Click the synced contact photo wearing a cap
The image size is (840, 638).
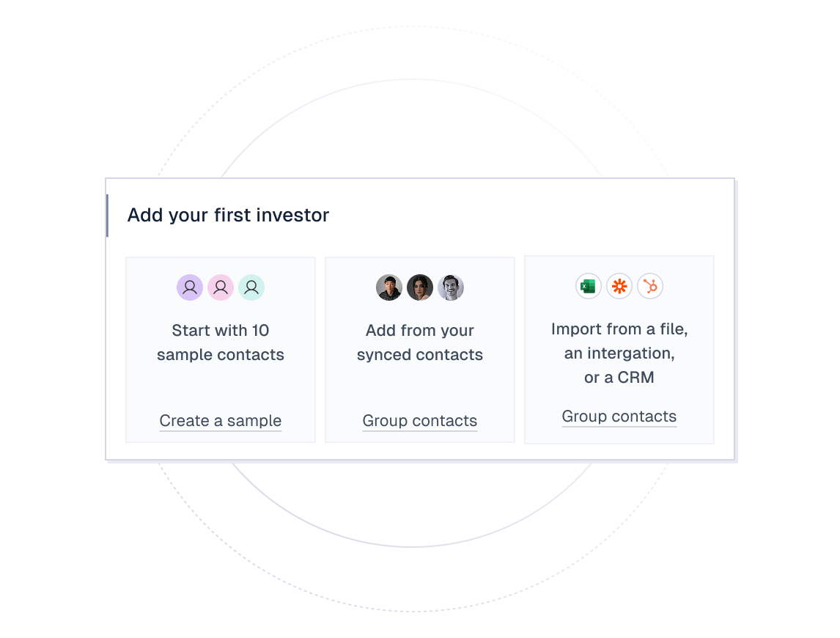pos(389,287)
